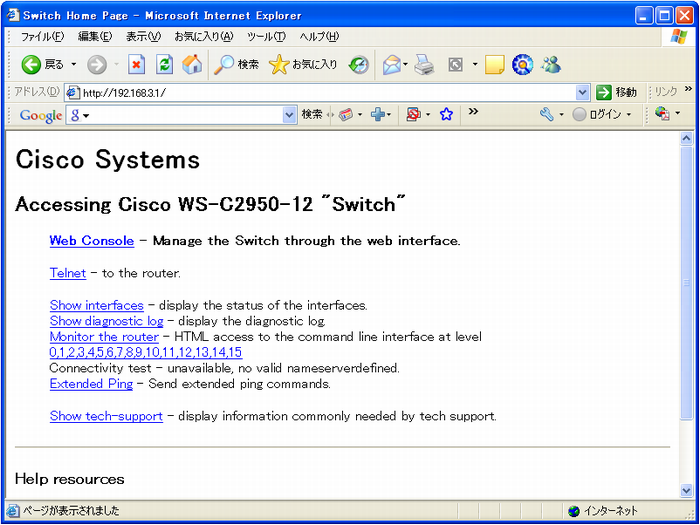Click the Telnet link
The image size is (700, 525).
(68, 273)
